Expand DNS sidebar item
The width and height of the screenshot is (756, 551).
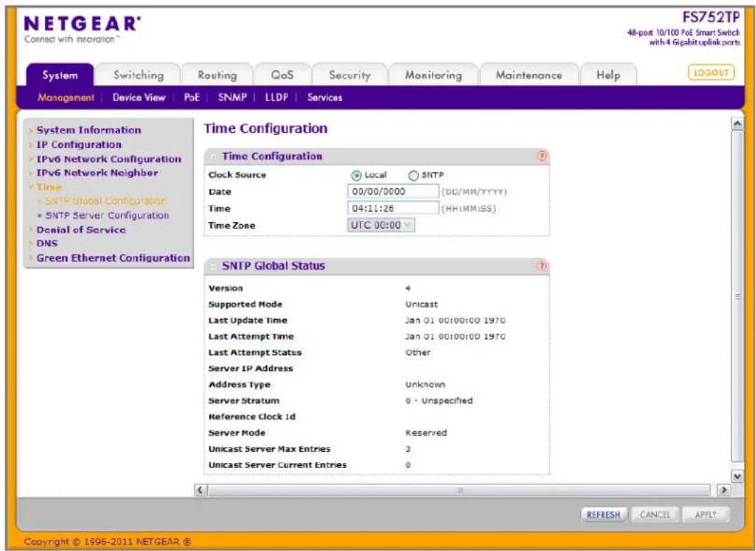point(47,243)
